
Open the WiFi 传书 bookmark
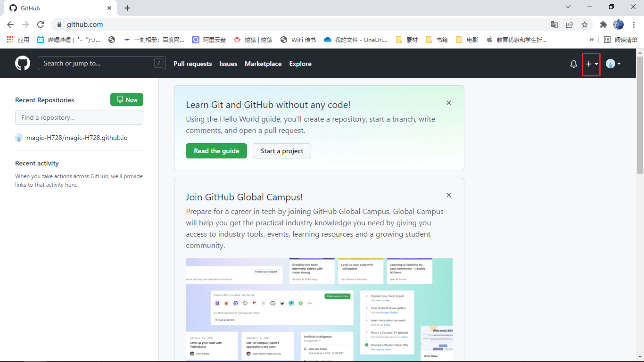point(298,40)
